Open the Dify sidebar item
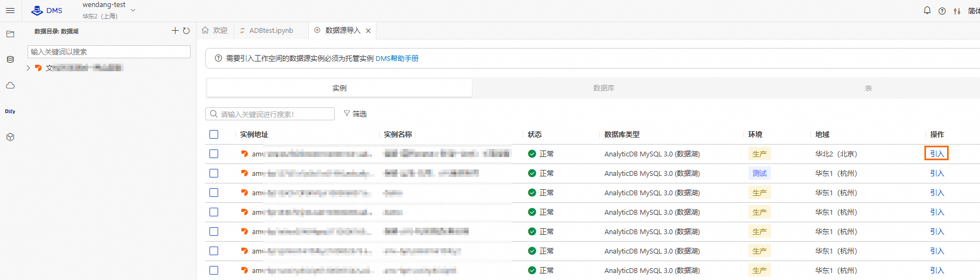 10,111
